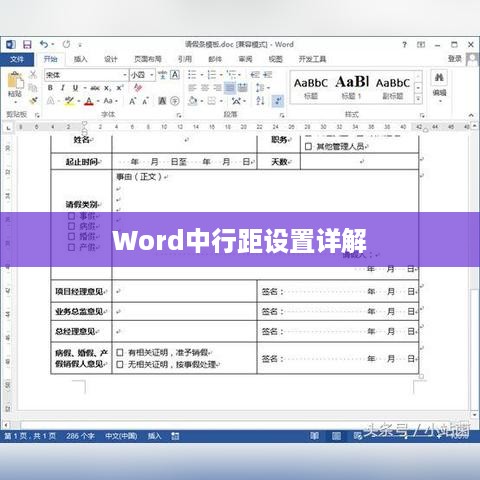Click the Distributed alignment icon

(x=242, y=88)
